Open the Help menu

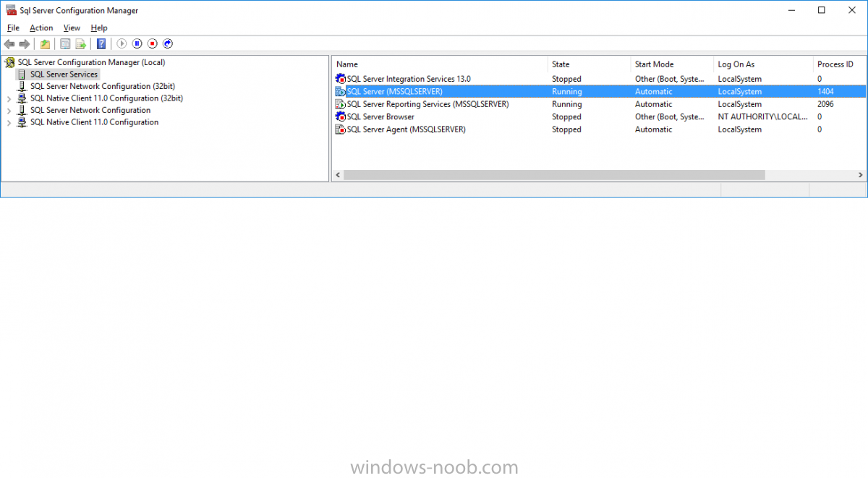click(99, 27)
